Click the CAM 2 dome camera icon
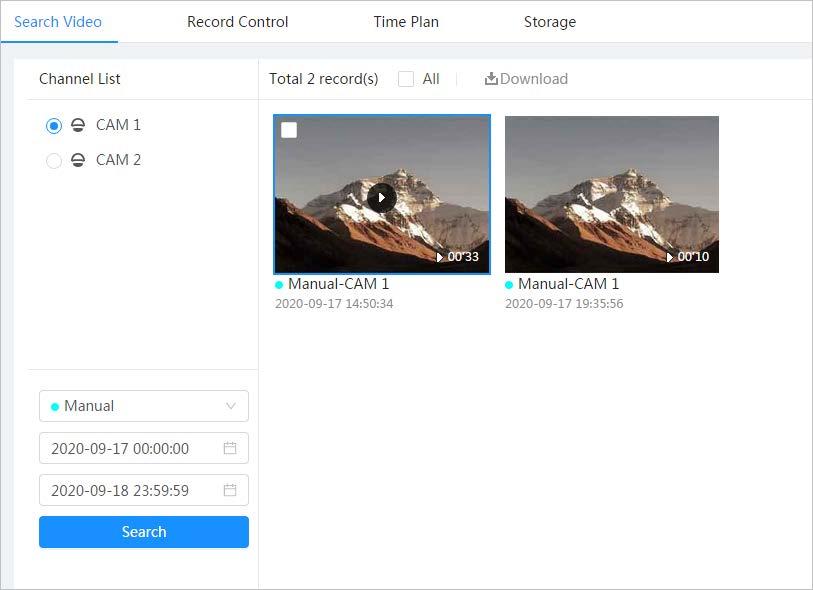The height and width of the screenshot is (590, 813). click(x=78, y=160)
